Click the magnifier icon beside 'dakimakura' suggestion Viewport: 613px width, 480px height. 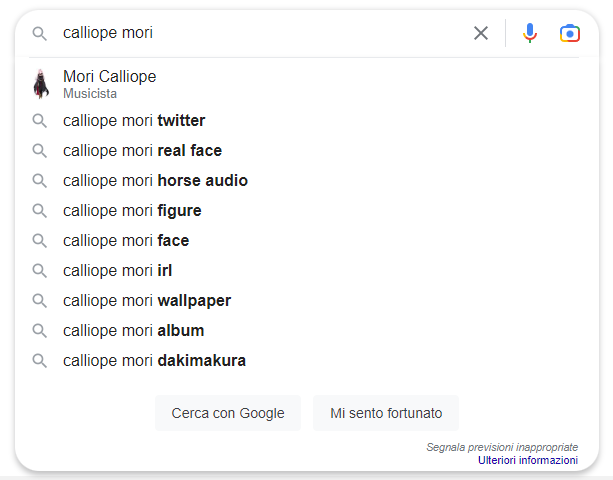[x=39, y=361]
